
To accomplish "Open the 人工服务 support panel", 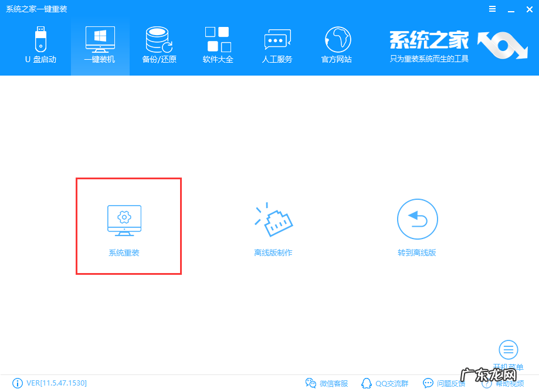I will (x=277, y=44).
